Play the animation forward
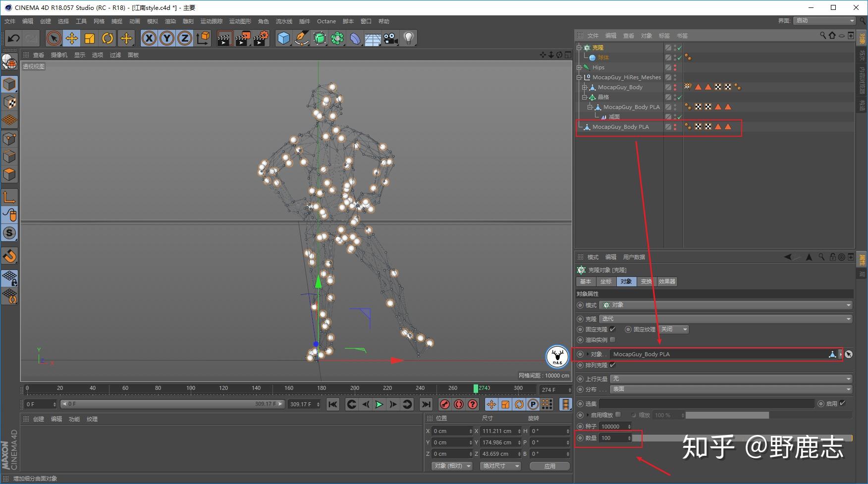The image size is (868, 484). [x=379, y=404]
